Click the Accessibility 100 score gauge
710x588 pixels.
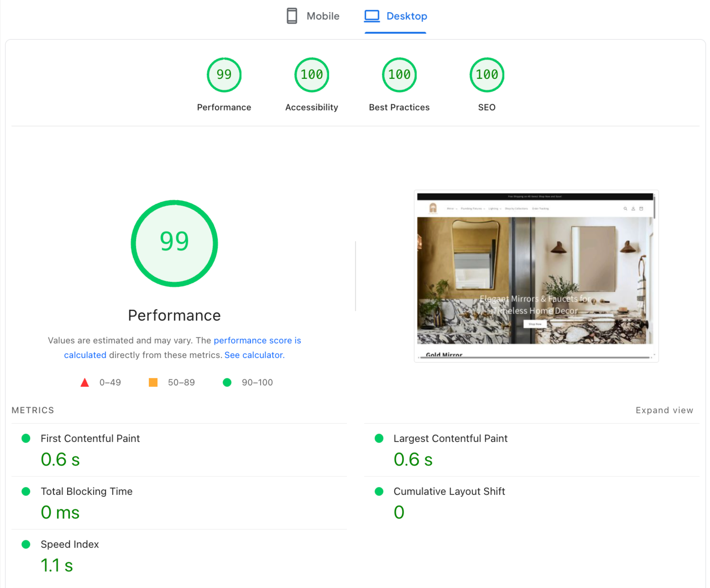click(312, 75)
